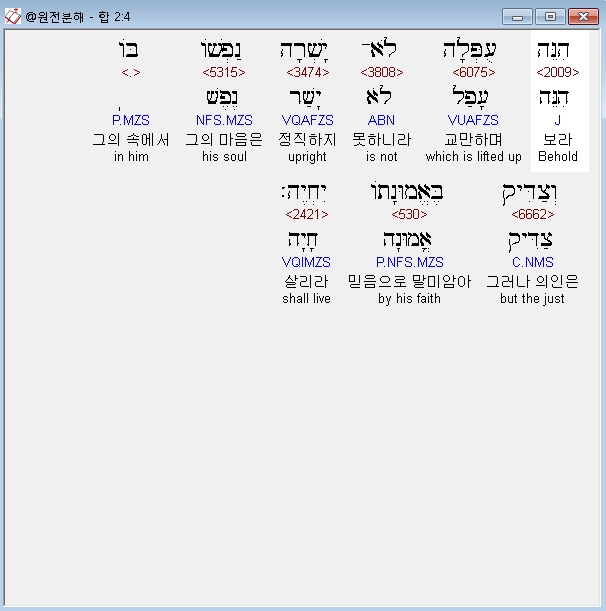Click the English gloss 'is not'
This screenshot has height=611, width=606.
(382, 156)
